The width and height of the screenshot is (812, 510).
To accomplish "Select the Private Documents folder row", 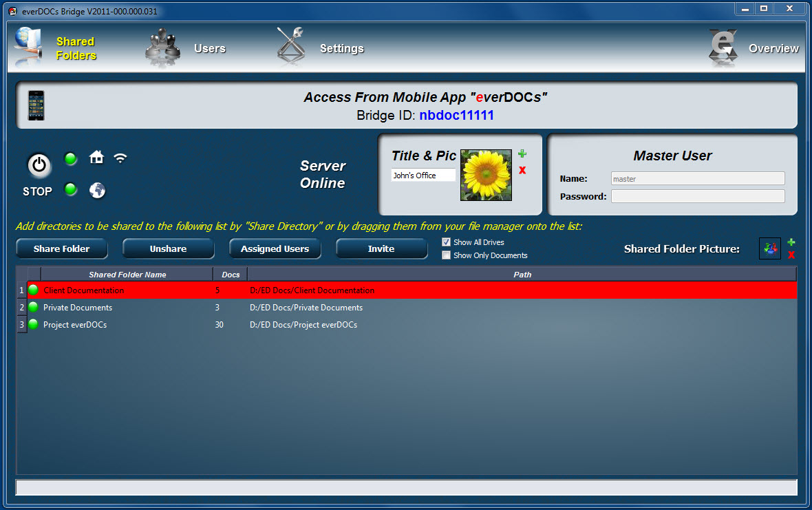I will click(x=412, y=308).
